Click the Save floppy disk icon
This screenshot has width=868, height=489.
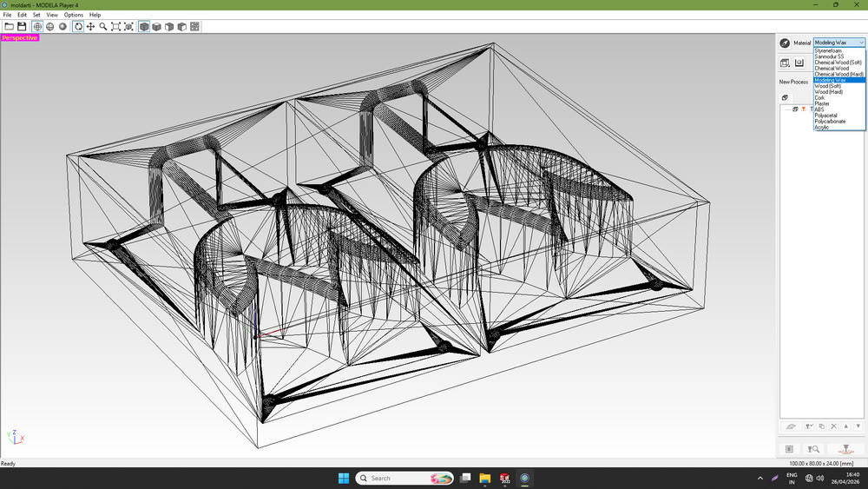[22, 27]
